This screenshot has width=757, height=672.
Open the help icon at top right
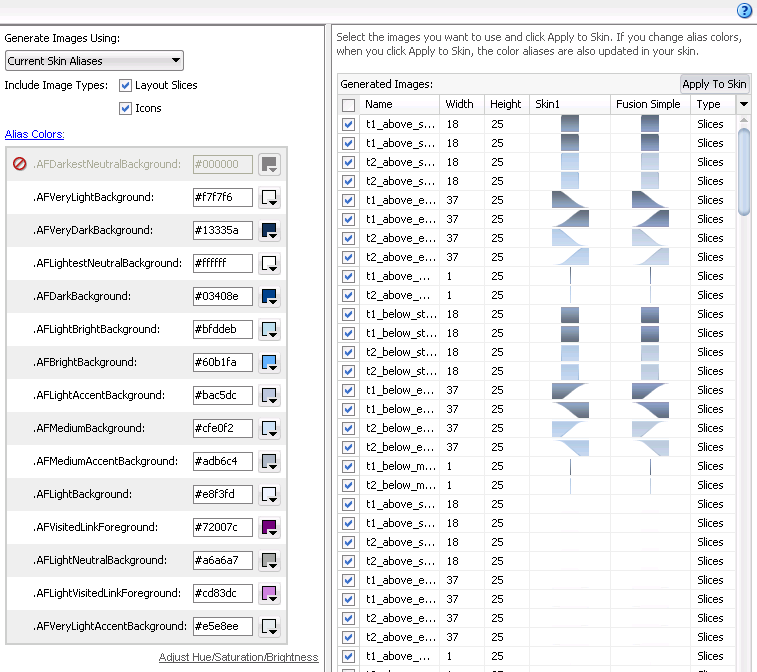pos(744,10)
